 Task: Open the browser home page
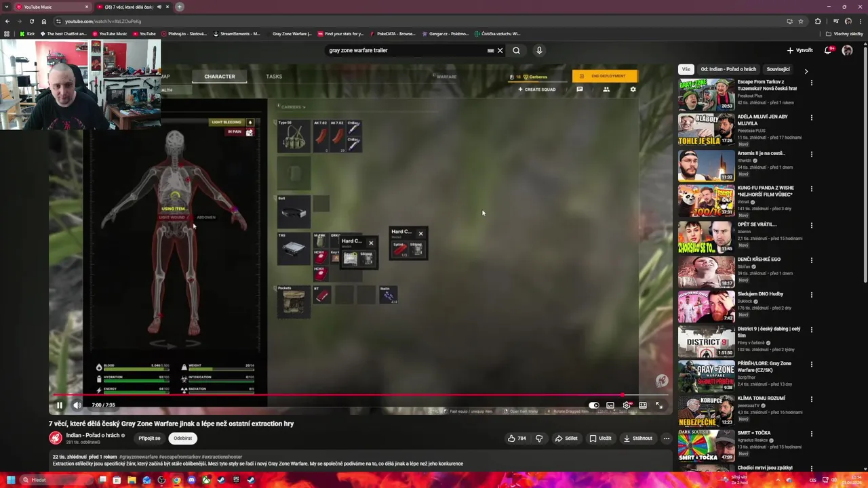pos(43,21)
